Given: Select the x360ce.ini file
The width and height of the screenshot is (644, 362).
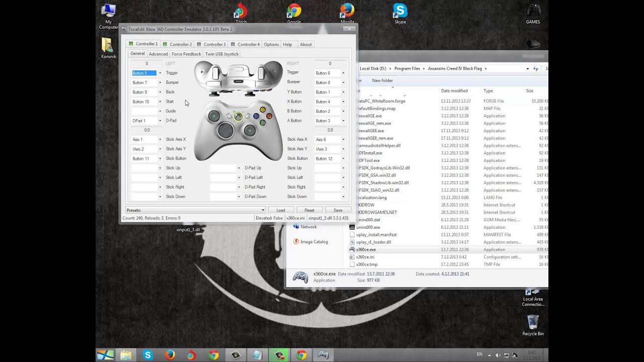Looking at the screenshot, I should (365, 257).
